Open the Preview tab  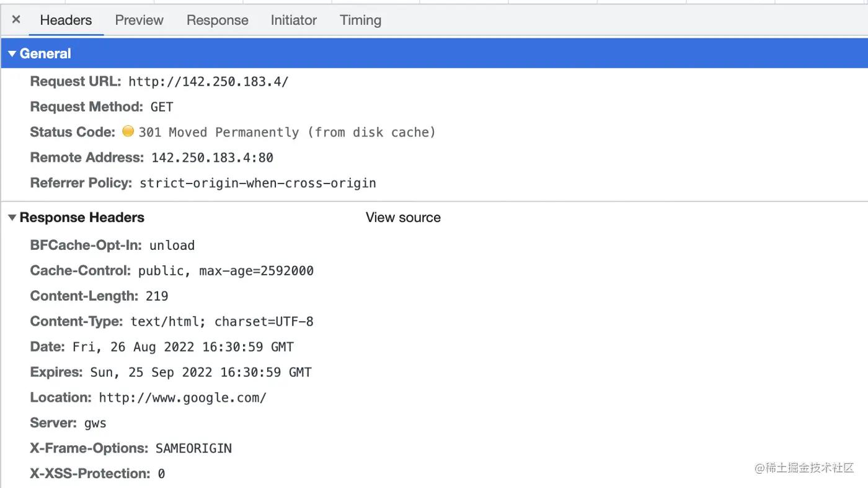click(139, 20)
